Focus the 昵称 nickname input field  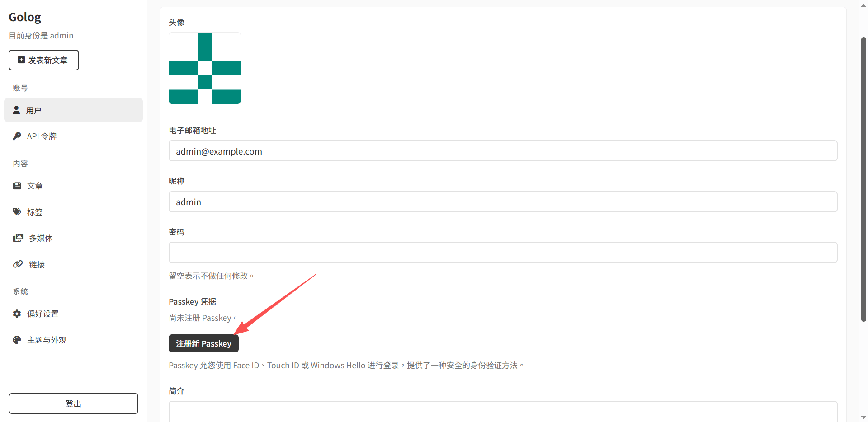pyautogui.click(x=503, y=202)
